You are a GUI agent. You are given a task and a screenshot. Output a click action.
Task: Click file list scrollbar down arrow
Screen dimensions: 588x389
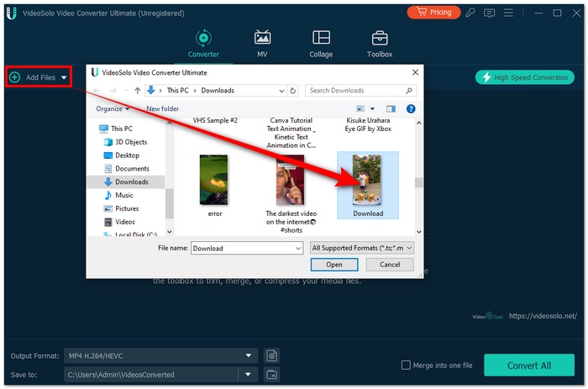coord(419,232)
